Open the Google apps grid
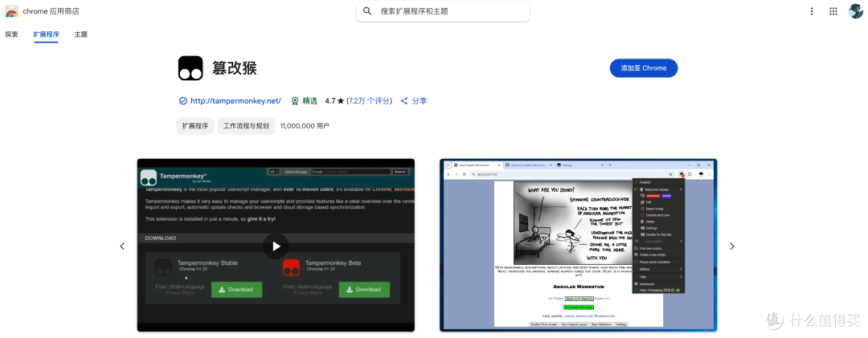The width and height of the screenshot is (868, 338). tap(833, 11)
